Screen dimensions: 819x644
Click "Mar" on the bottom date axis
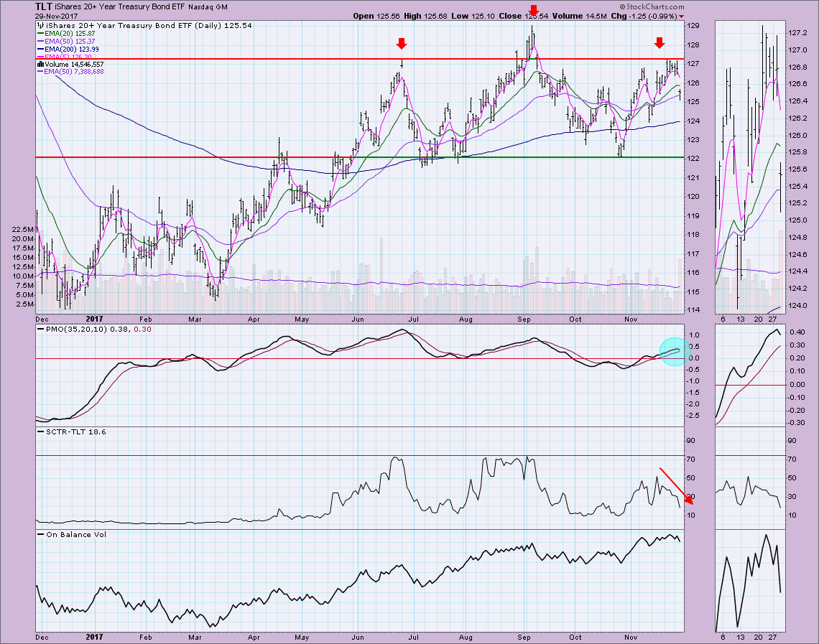195,638
